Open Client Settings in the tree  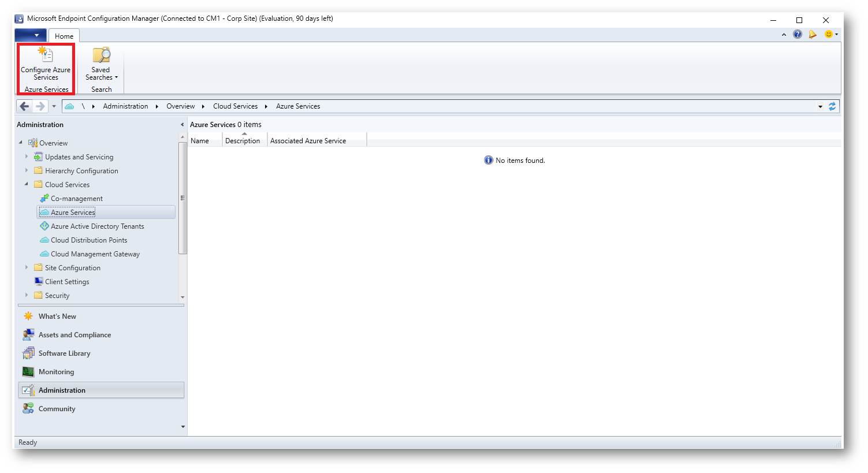pyautogui.click(x=67, y=282)
